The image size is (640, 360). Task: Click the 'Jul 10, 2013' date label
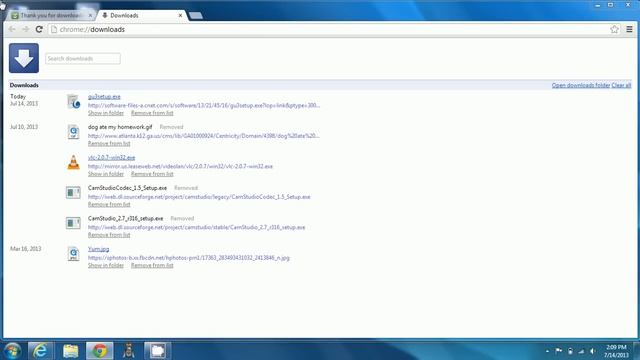pos(24,127)
